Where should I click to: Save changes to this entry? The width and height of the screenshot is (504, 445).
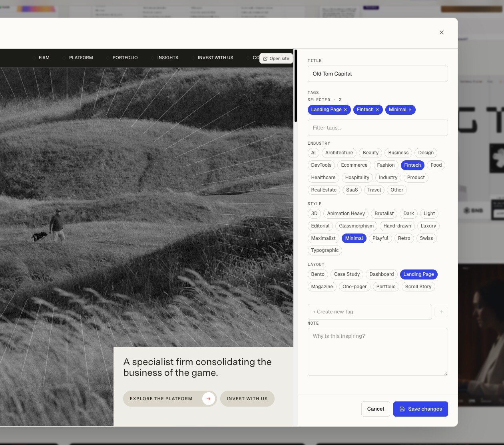pyautogui.click(x=420, y=409)
